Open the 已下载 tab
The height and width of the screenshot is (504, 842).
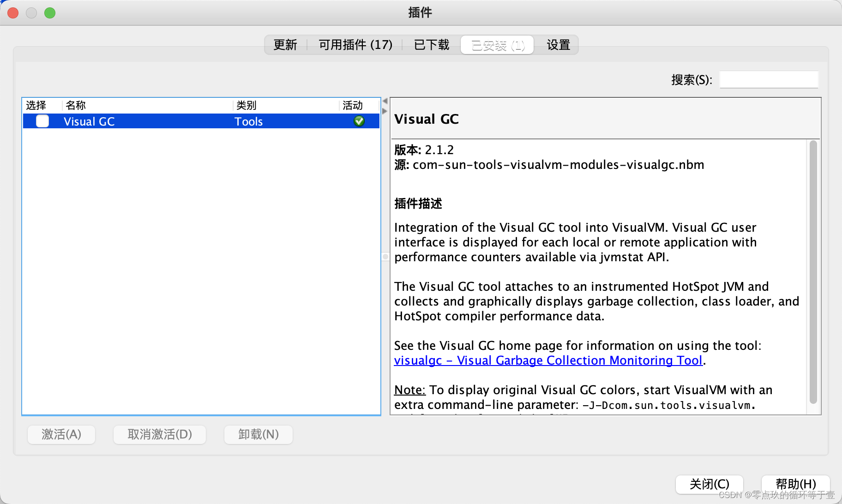coord(432,45)
